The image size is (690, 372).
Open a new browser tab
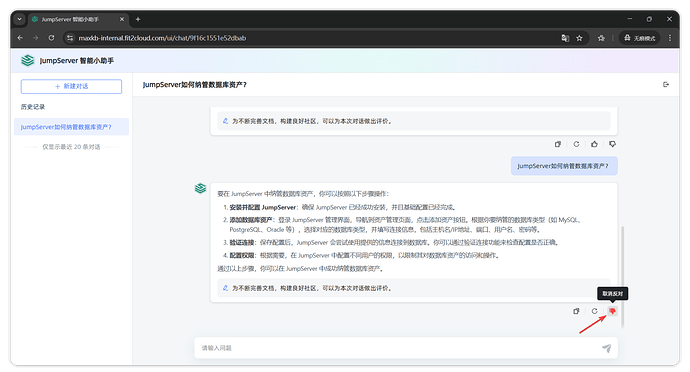coord(138,19)
